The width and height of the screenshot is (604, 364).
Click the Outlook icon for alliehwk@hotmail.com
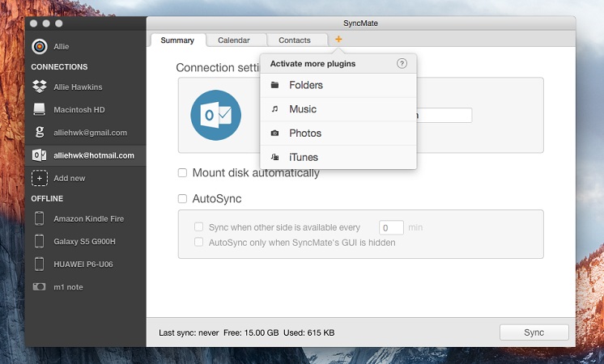tap(40, 155)
